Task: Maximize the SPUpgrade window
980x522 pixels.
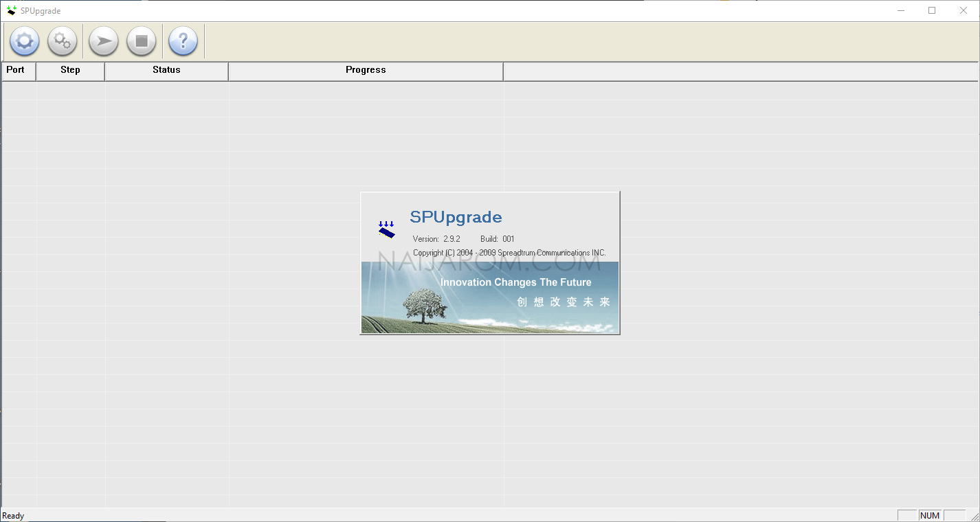Action: pos(932,10)
